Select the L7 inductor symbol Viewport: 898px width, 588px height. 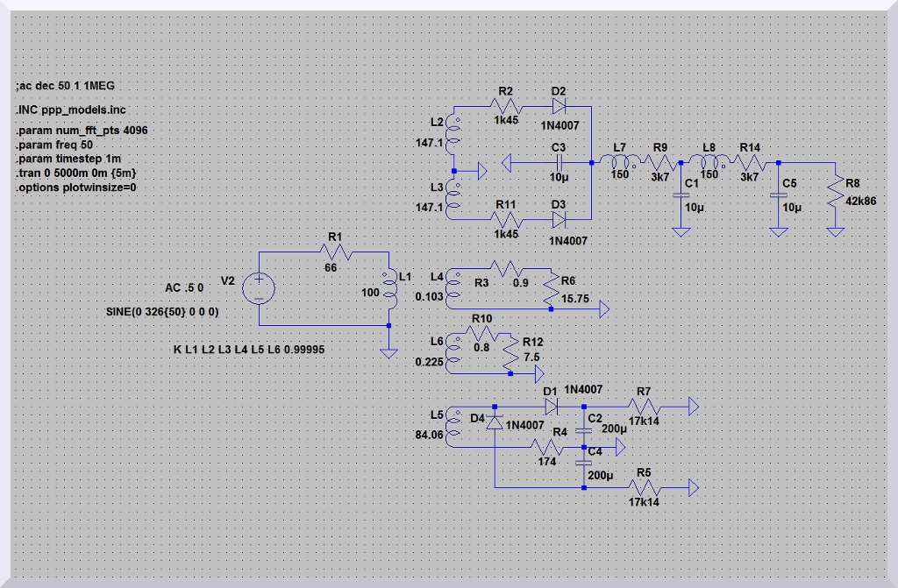pyautogui.click(x=620, y=162)
